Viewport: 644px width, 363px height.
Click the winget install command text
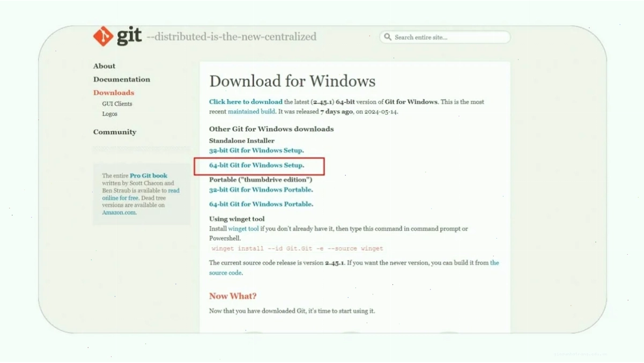[298, 249]
